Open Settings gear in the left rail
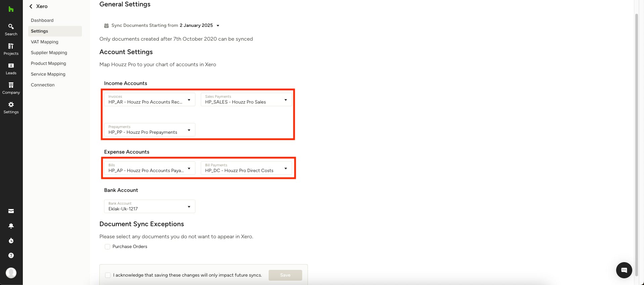The height and width of the screenshot is (285, 644). (x=11, y=108)
